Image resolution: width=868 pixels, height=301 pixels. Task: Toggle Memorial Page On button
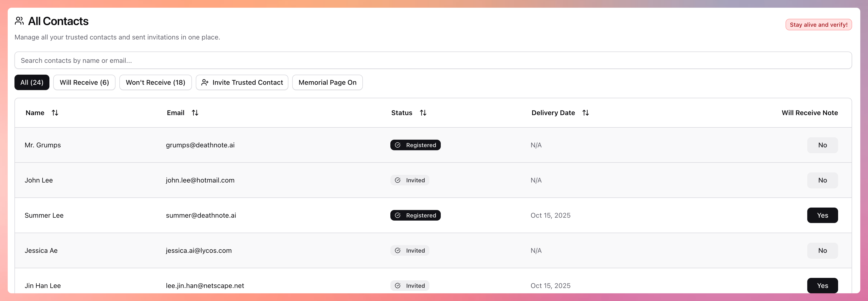pos(327,83)
